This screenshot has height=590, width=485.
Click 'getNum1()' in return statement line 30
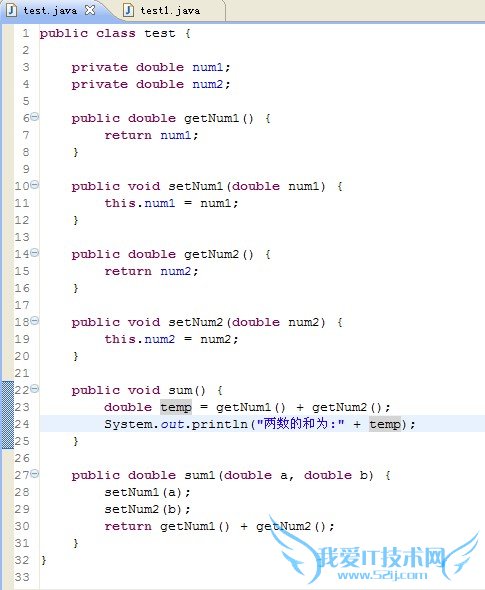195,526
